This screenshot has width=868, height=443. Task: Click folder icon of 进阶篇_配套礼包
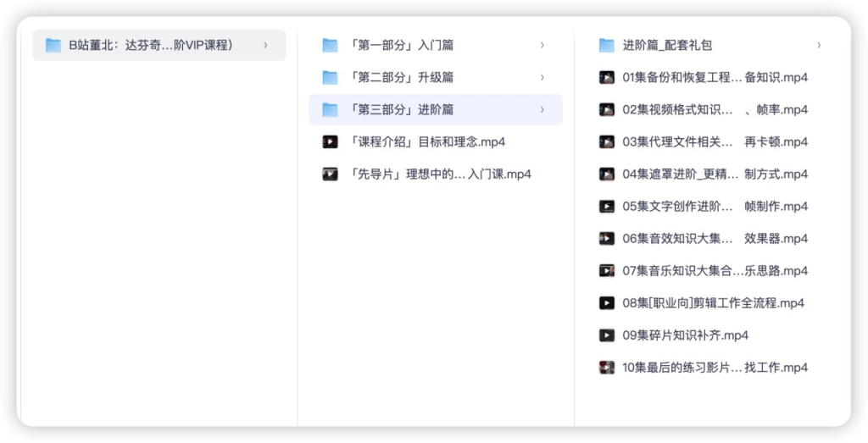pyautogui.click(x=607, y=46)
